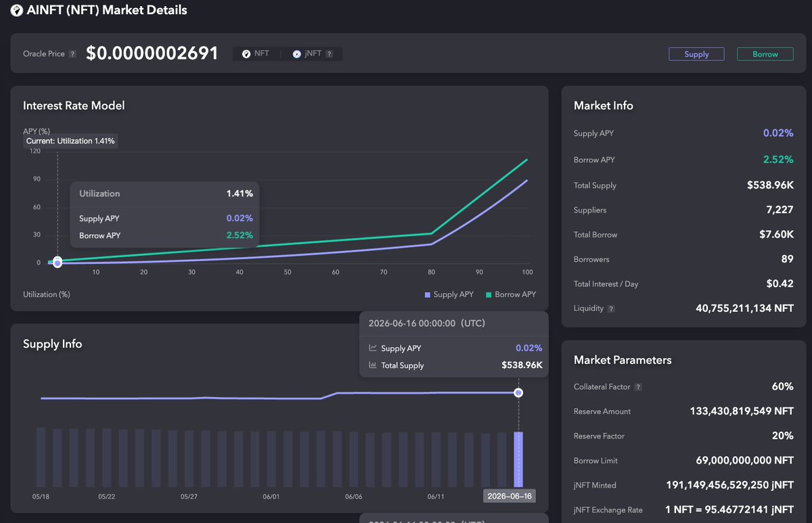
Task: Click the Suppliers count 7,227
Action: pyautogui.click(x=780, y=210)
